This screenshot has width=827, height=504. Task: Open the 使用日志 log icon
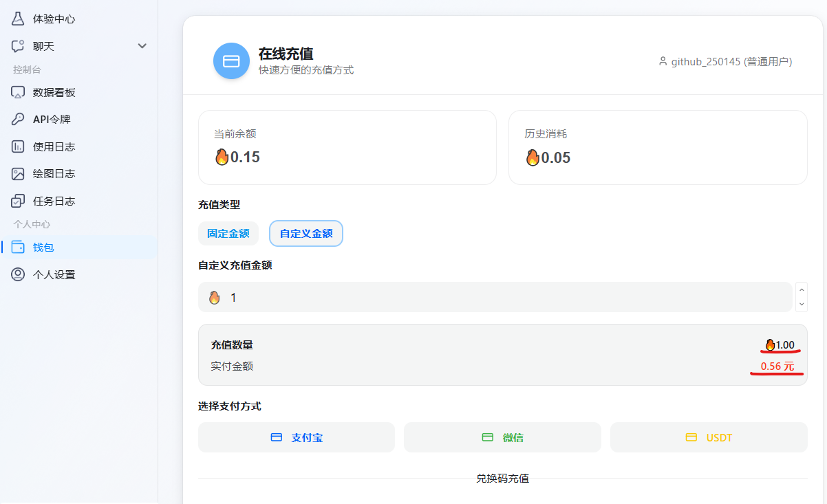[17, 146]
